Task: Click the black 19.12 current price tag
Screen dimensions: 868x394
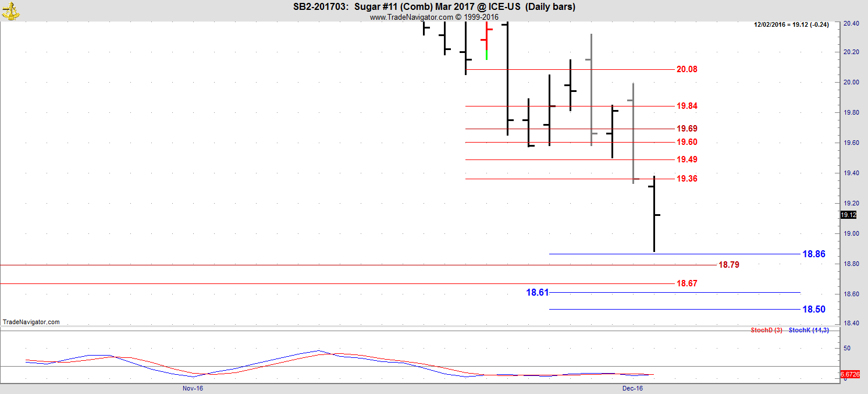Action: [x=848, y=215]
